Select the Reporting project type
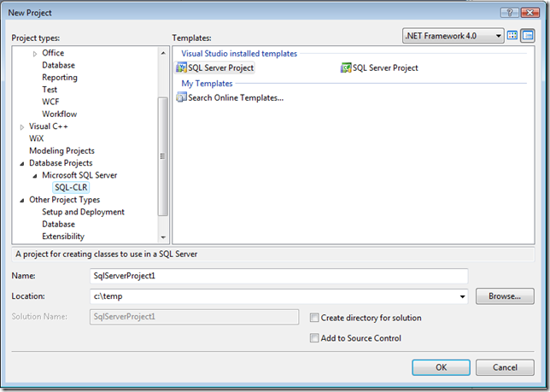This screenshot has width=550, height=392. coord(60,78)
